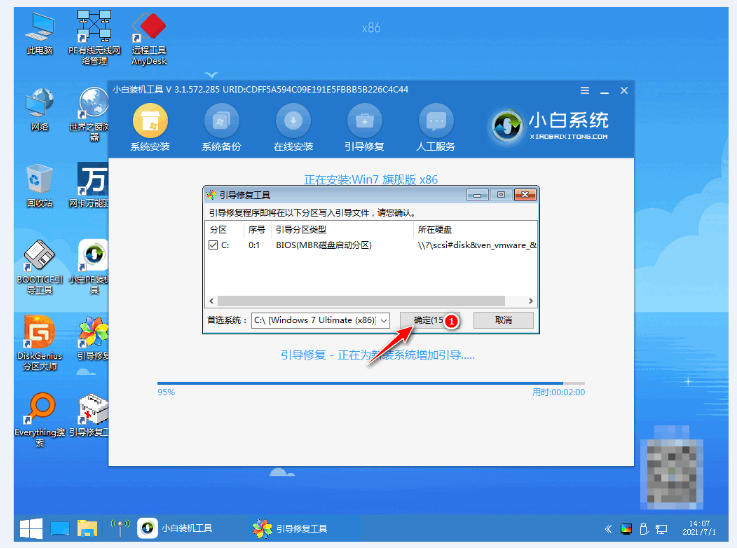Click the USB device tray icon
The width and height of the screenshot is (737, 550).
[644, 529]
